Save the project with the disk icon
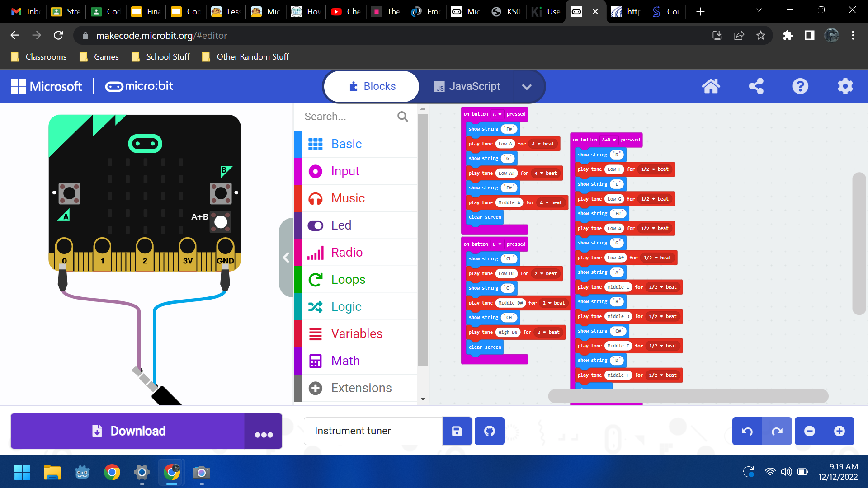868x488 pixels. (x=457, y=431)
